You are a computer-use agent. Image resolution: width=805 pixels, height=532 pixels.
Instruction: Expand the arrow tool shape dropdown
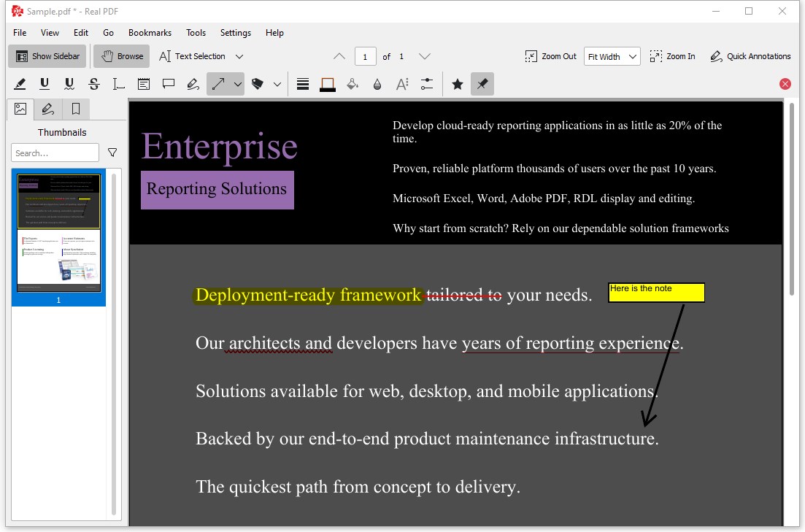coord(238,84)
